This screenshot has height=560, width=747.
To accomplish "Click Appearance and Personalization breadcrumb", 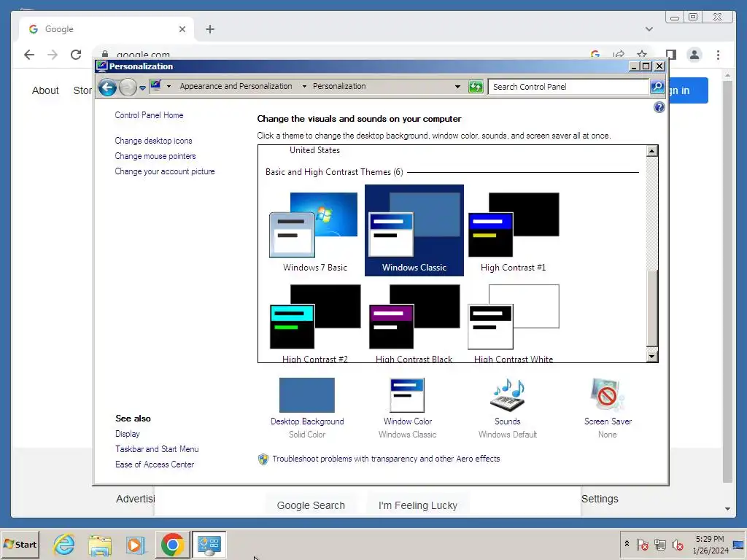I will (236, 86).
